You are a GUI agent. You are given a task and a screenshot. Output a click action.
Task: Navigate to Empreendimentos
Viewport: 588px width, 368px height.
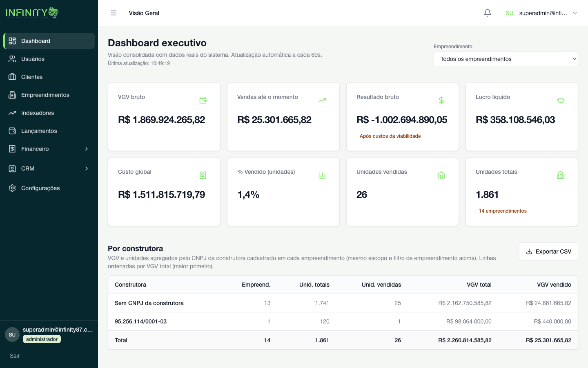click(x=49, y=95)
